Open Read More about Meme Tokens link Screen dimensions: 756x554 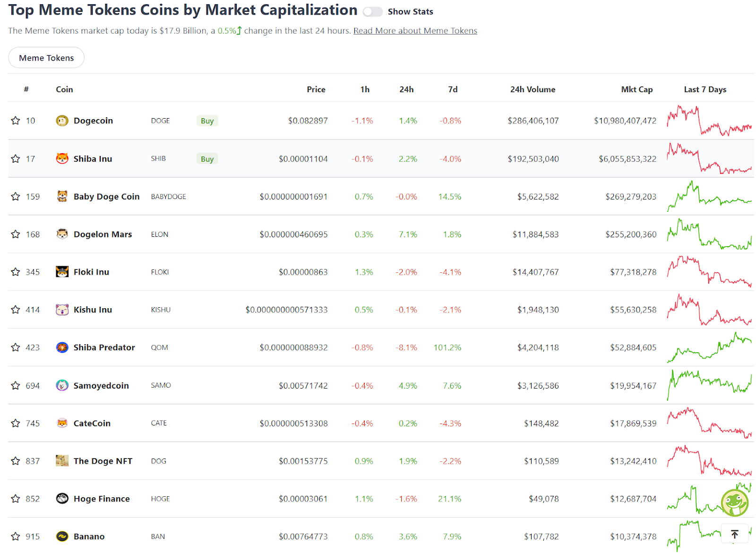pyautogui.click(x=415, y=31)
